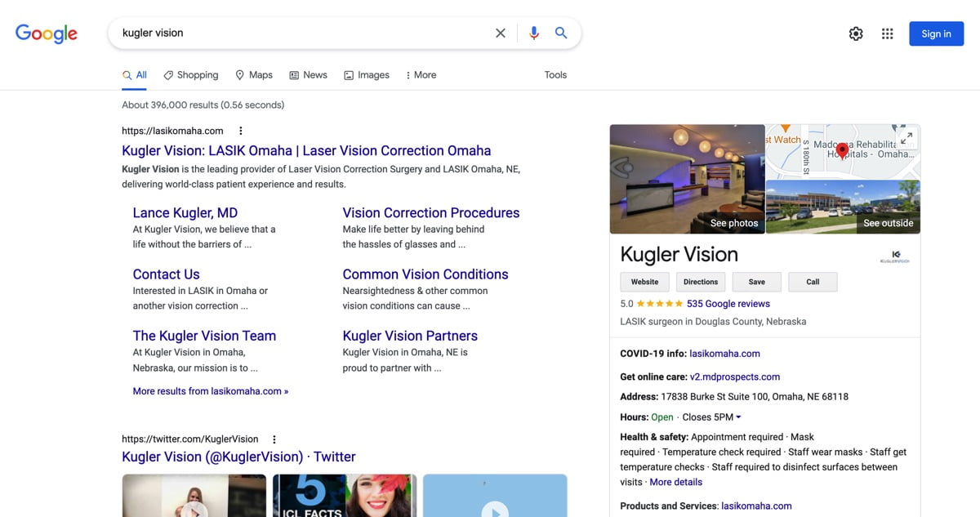Click the address 17838 Burke St text

[x=754, y=397]
